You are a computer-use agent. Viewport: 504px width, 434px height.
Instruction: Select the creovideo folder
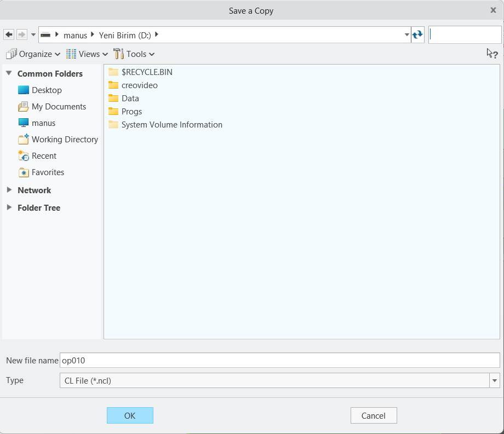[139, 85]
